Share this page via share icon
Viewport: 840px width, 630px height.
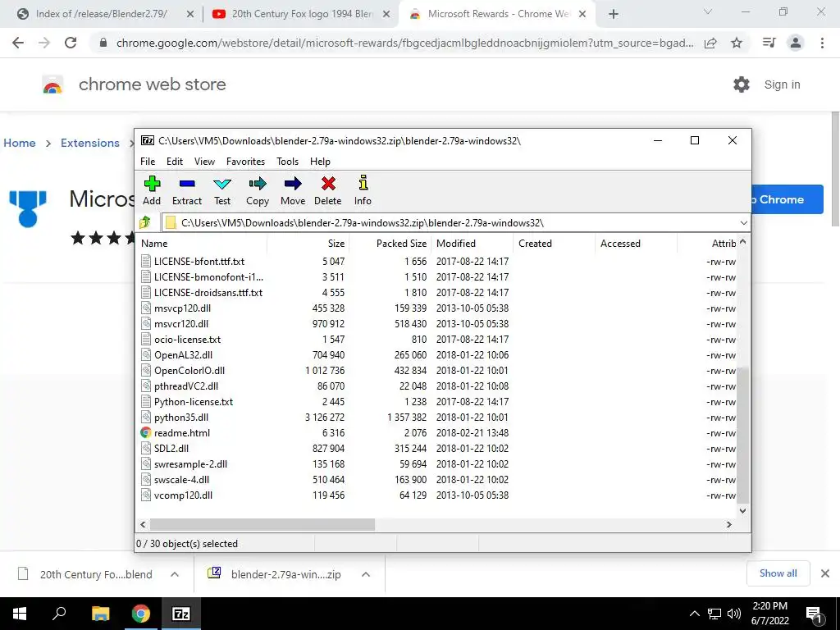pyautogui.click(x=710, y=43)
